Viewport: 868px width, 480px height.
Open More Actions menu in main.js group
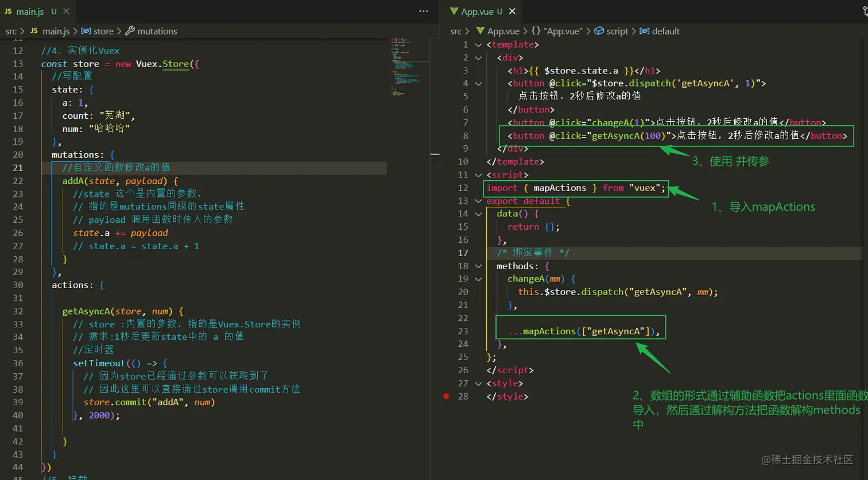pyautogui.click(x=424, y=11)
